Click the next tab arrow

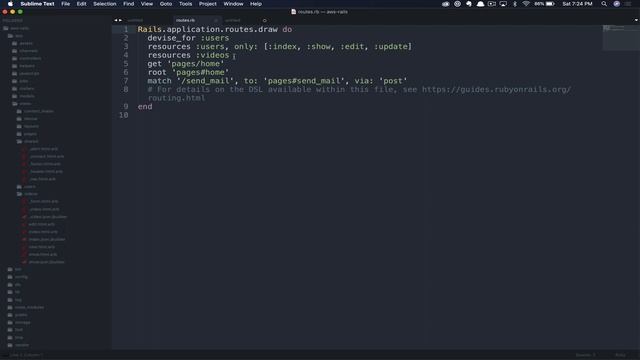coord(120,20)
